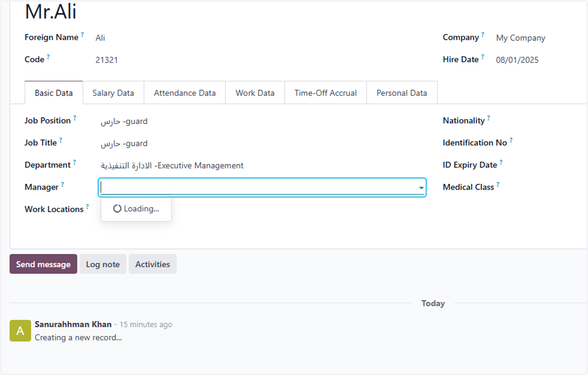Click the Log note button
Image resolution: width=588 pixels, height=375 pixels.
[x=103, y=264]
